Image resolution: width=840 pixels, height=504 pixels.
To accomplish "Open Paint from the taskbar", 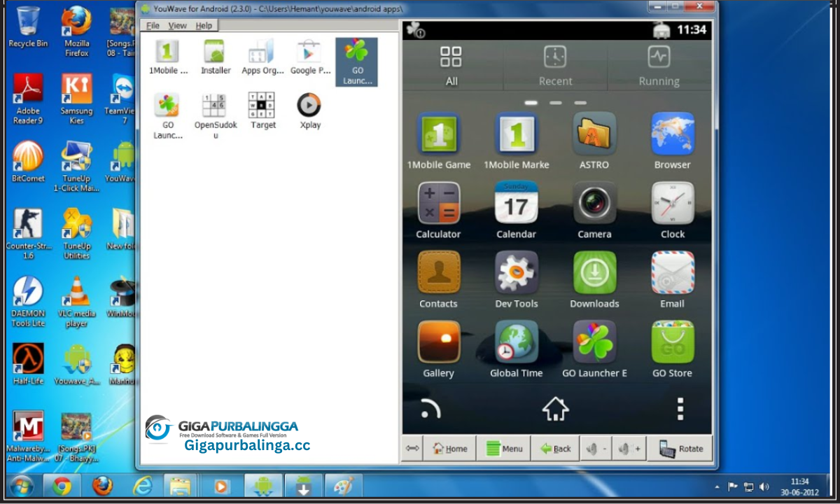I will 343,486.
